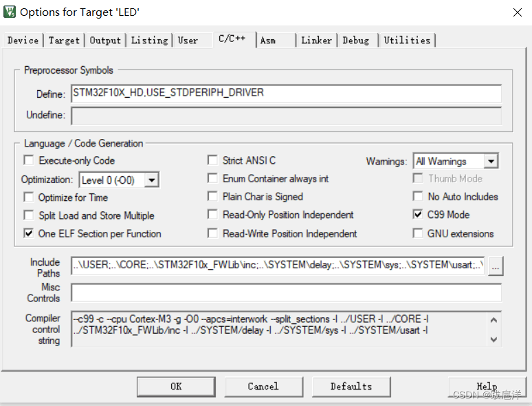Open the Target tab
Image resolution: width=532 pixels, height=406 pixels.
click(x=64, y=40)
